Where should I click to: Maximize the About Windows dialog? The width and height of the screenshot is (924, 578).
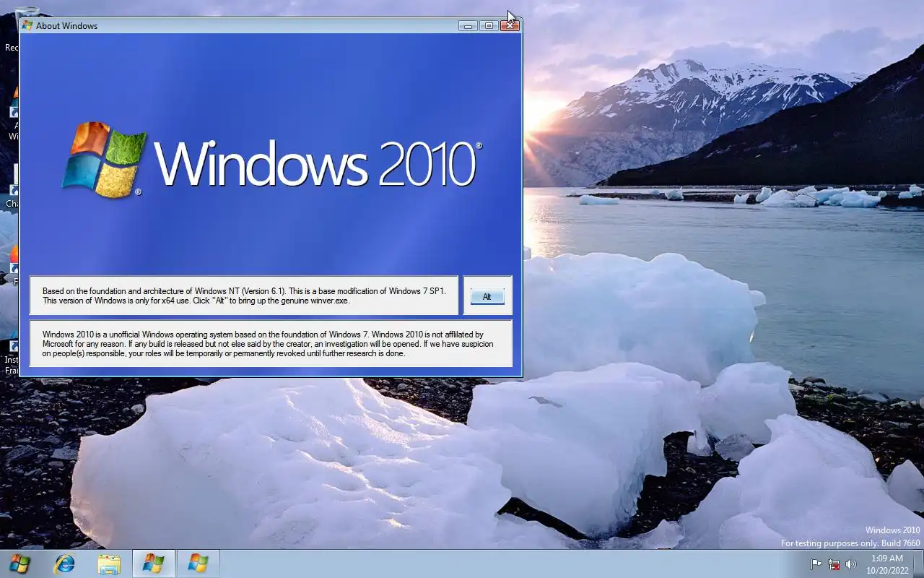[x=489, y=25]
